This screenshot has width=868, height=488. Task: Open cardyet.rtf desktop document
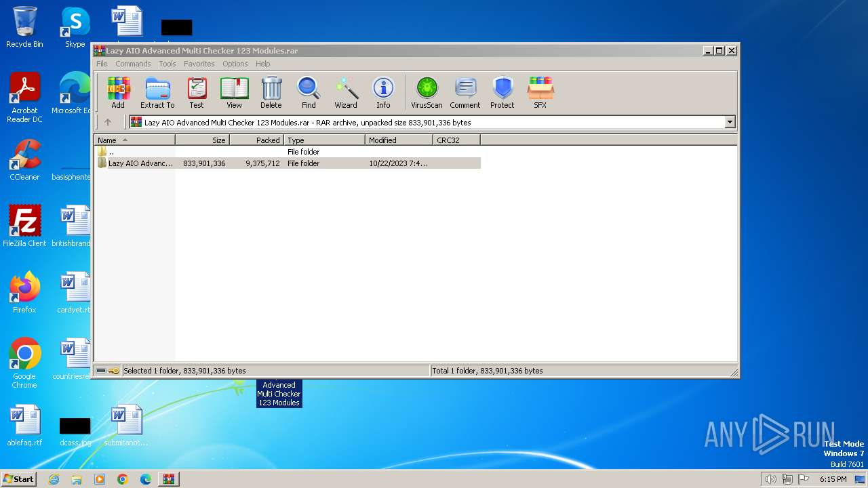(x=74, y=293)
